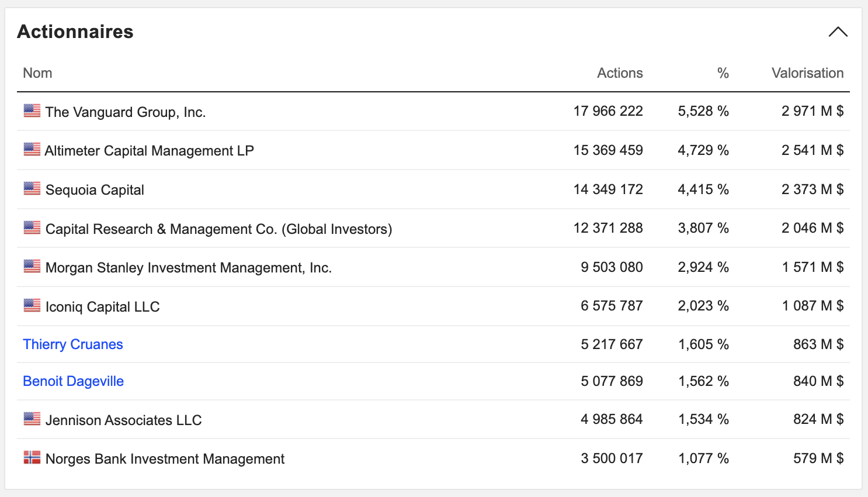Click the 4,415 % percentage
Viewport: 868px width, 497px height.
coord(703,189)
